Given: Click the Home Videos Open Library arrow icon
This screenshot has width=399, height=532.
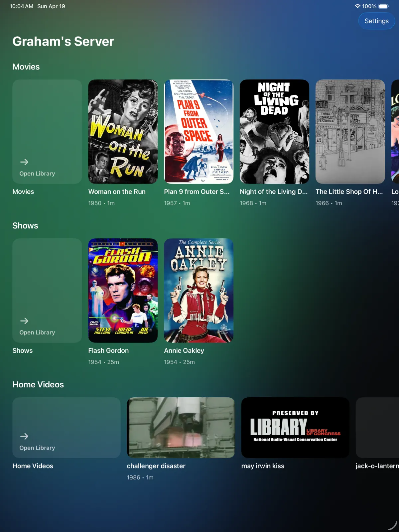Looking at the screenshot, I should (x=24, y=436).
